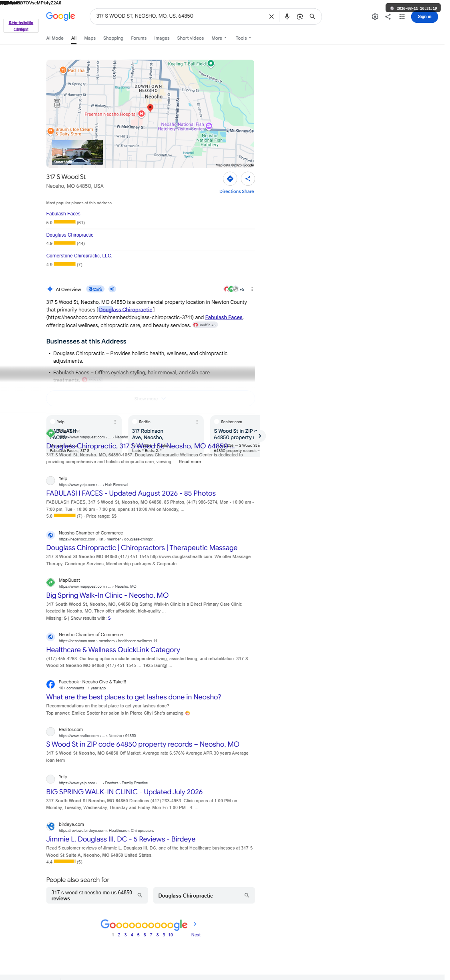Open Cornerstone Chiropractic, LLC. link

tap(79, 256)
